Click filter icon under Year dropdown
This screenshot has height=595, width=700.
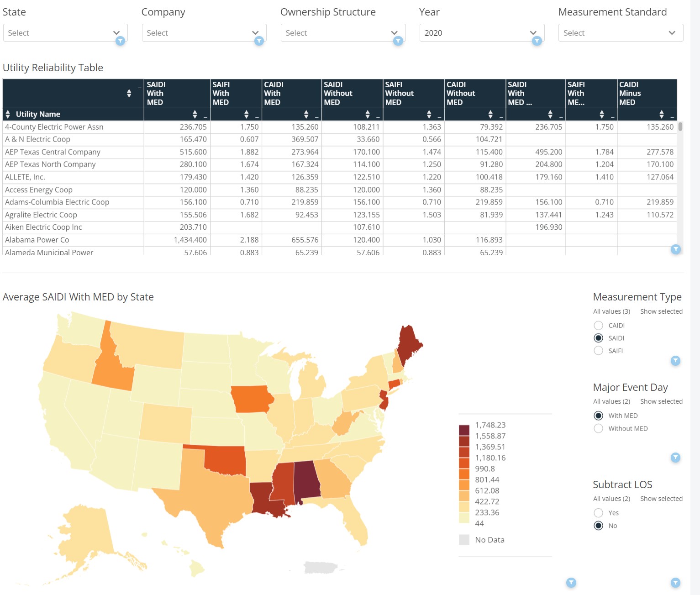[537, 41]
